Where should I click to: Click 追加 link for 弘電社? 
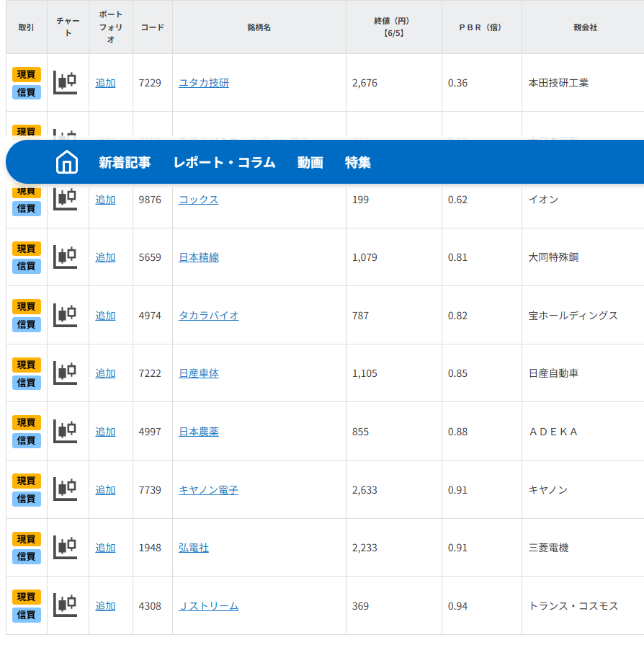(105, 548)
